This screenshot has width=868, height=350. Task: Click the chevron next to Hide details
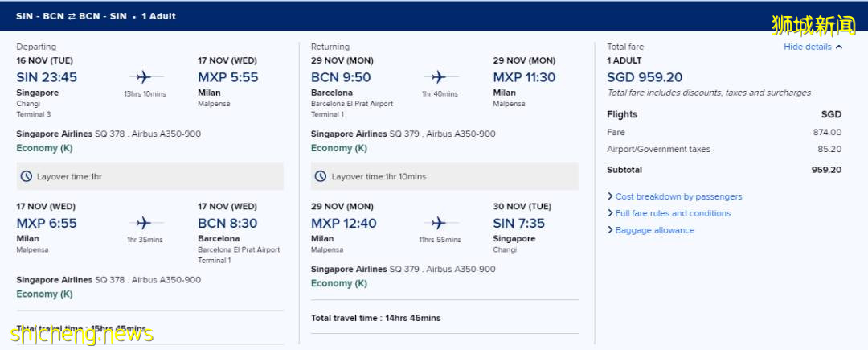point(839,47)
